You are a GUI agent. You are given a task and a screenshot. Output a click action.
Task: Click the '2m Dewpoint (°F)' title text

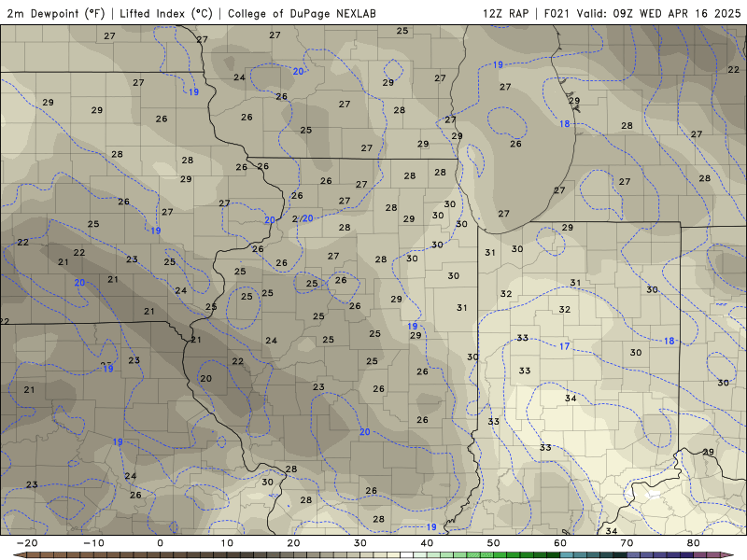(x=55, y=13)
